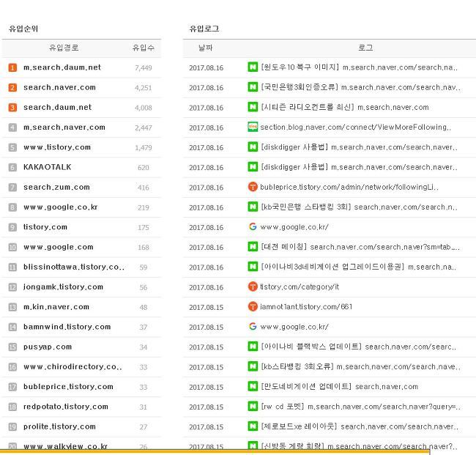Click the 유입수 column header
This screenshot has width=476, height=455.
pyautogui.click(x=144, y=48)
